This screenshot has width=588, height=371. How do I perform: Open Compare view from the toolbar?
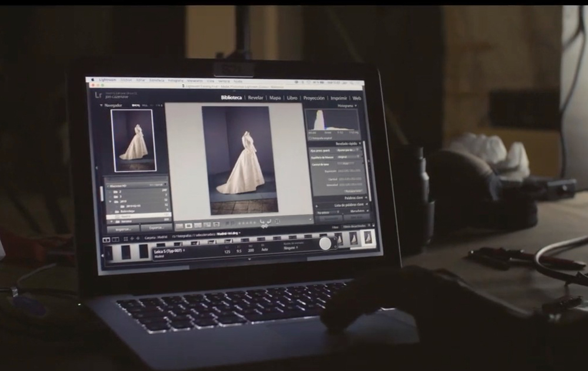198,225
